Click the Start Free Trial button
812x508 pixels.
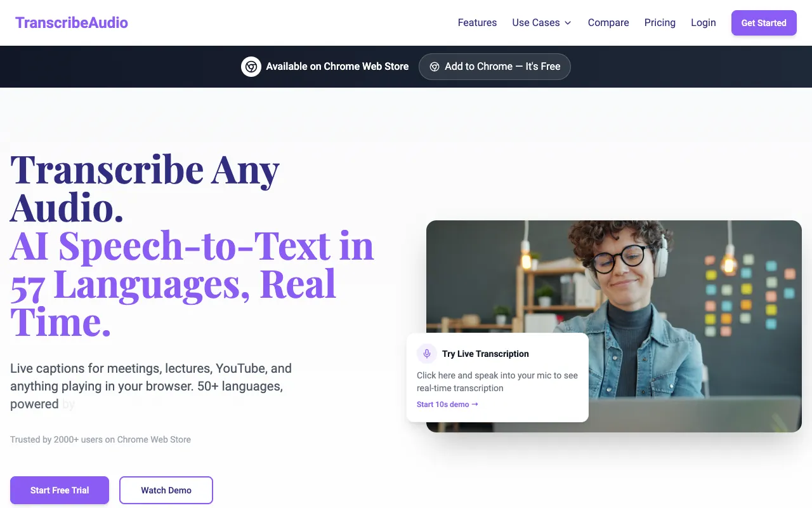point(60,490)
